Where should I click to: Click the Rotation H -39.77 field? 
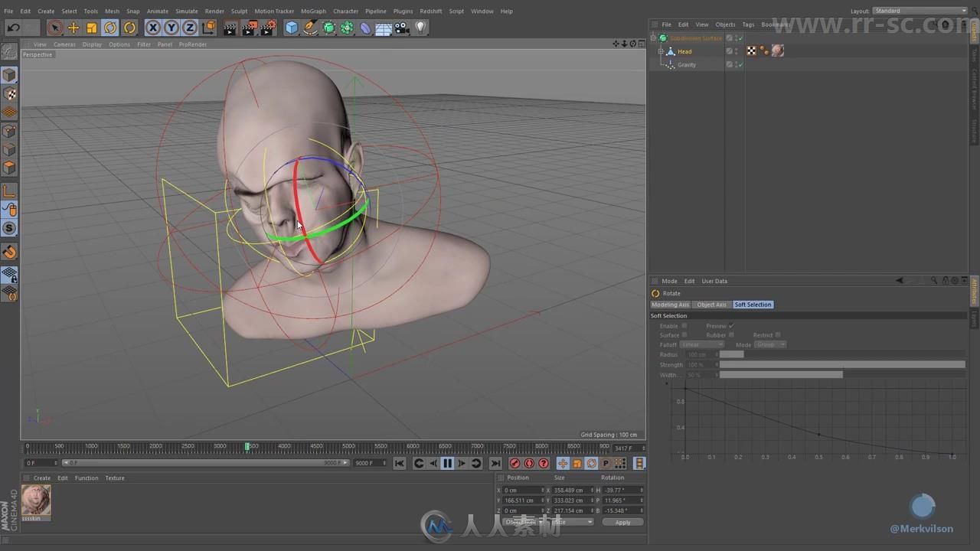[622, 490]
